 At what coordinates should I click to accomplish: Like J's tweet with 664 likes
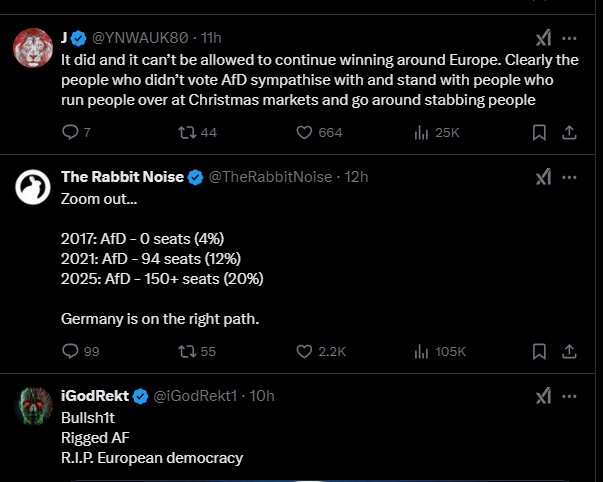tap(307, 132)
